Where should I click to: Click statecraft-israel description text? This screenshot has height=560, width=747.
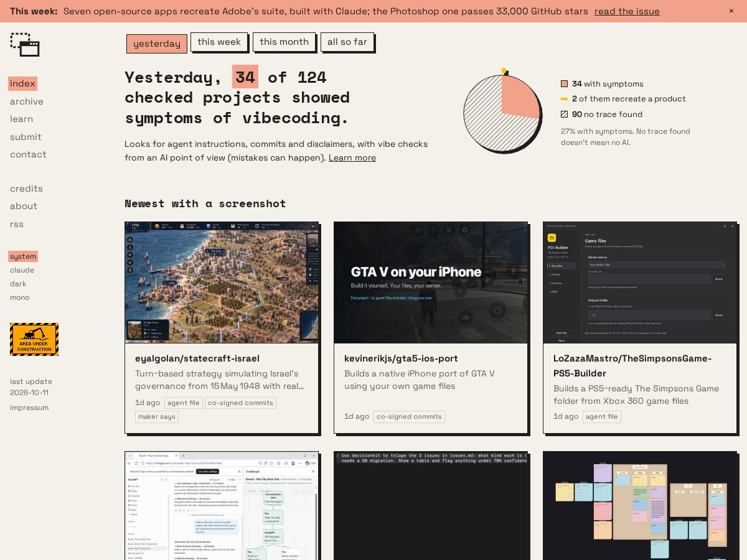(219, 380)
